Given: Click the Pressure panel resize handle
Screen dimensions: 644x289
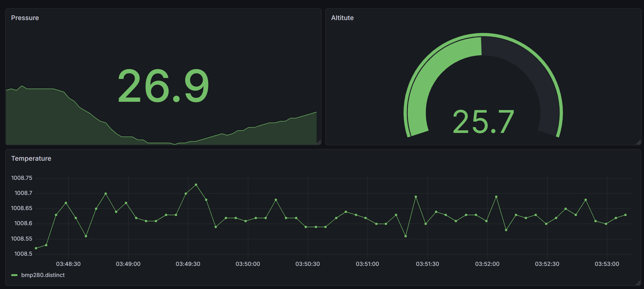Looking at the screenshot, I should [319, 142].
